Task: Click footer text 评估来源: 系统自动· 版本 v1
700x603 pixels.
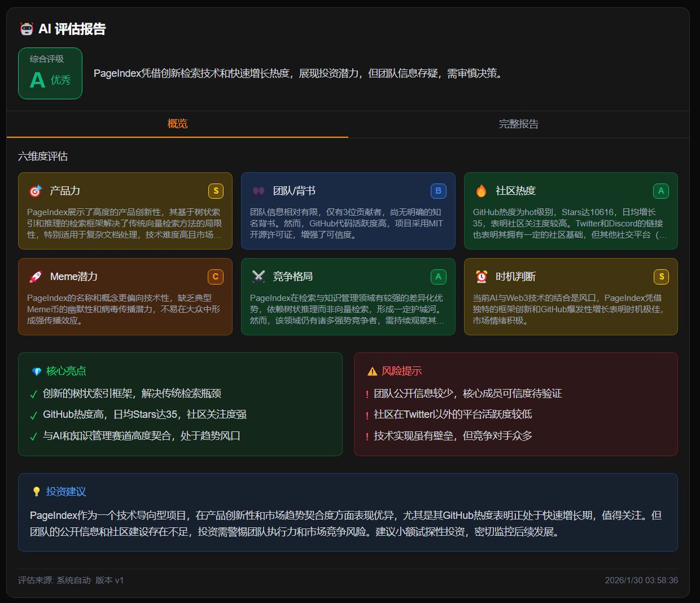Action: pyautogui.click(x=71, y=580)
